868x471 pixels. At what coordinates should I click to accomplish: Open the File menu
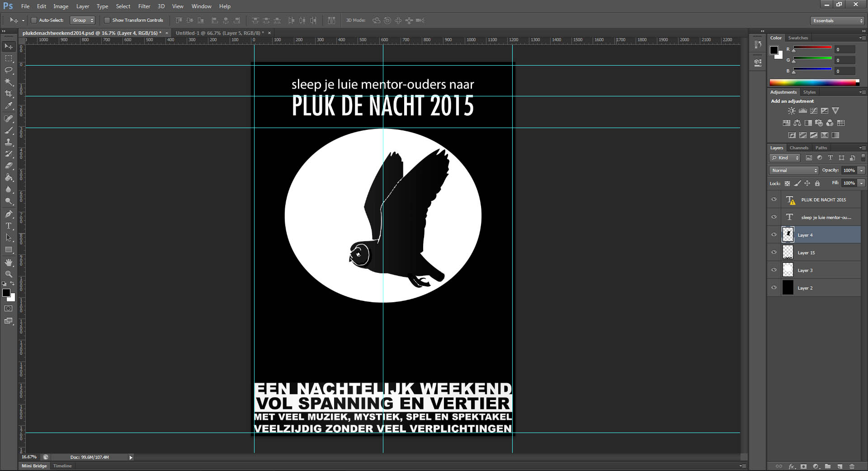coord(25,6)
